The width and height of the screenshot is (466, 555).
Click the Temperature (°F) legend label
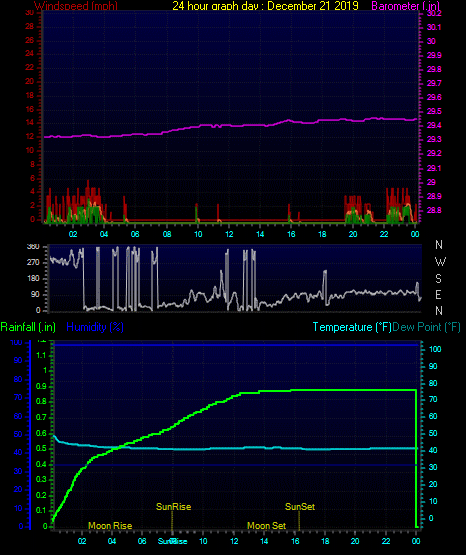(x=352, y=327)
